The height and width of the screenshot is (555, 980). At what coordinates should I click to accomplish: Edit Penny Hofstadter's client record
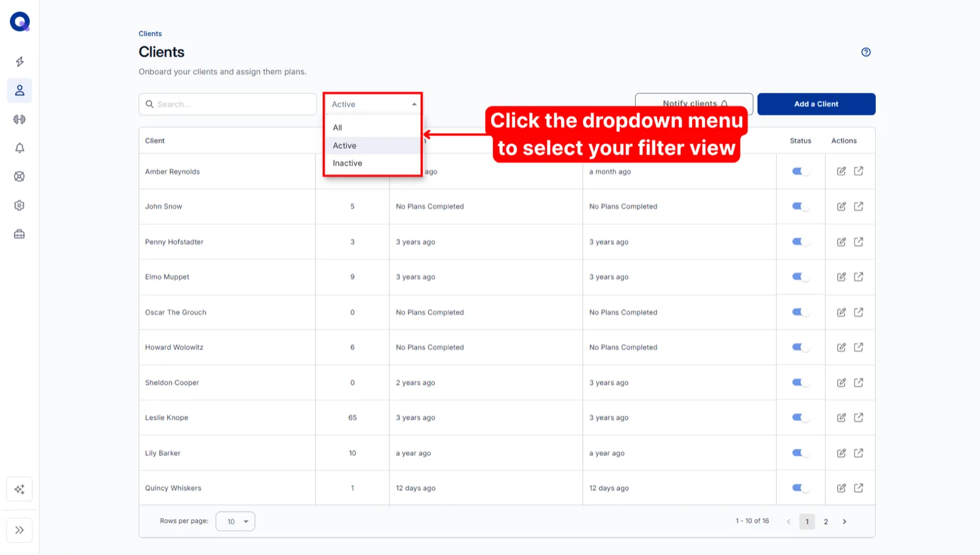pos(842,242)
